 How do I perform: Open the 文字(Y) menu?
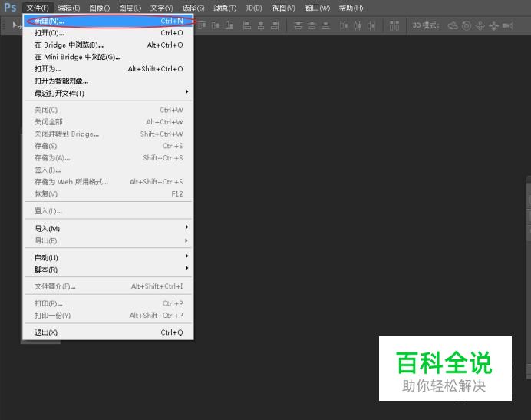162,8
